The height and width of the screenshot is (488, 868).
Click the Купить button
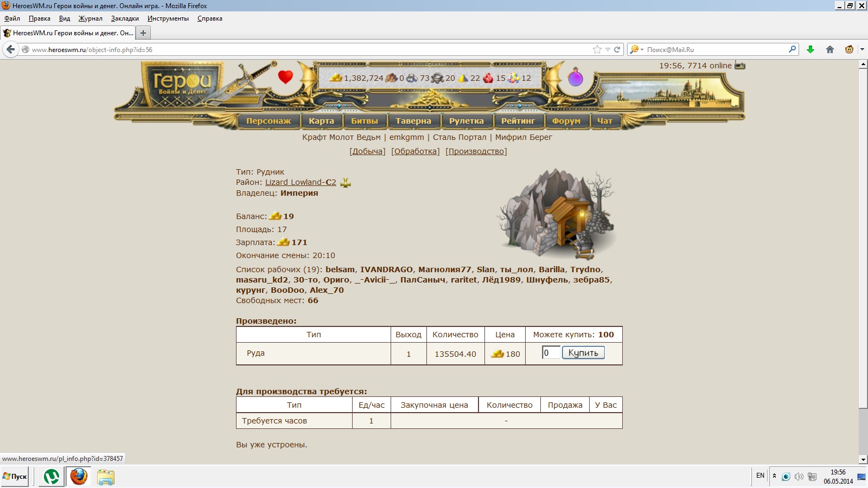[583, 353]
